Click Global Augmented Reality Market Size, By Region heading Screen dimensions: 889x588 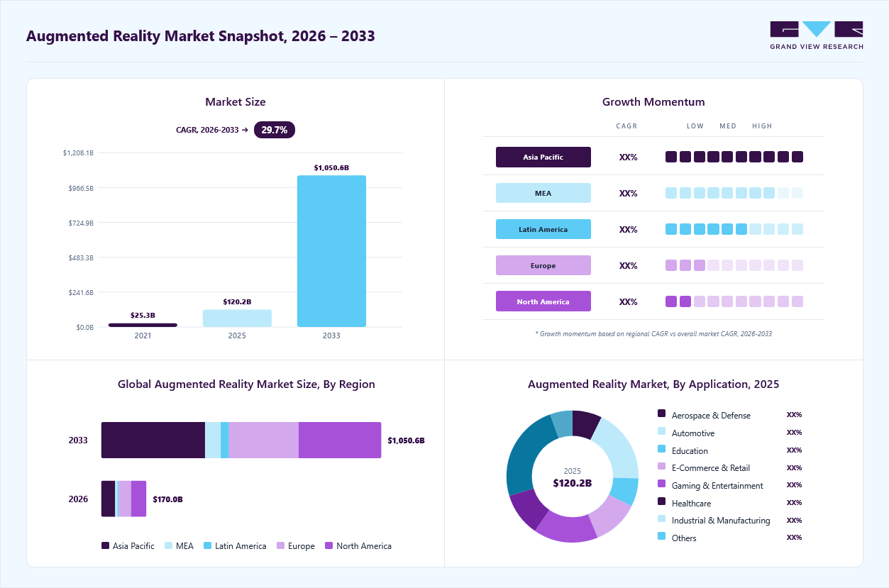246,384
